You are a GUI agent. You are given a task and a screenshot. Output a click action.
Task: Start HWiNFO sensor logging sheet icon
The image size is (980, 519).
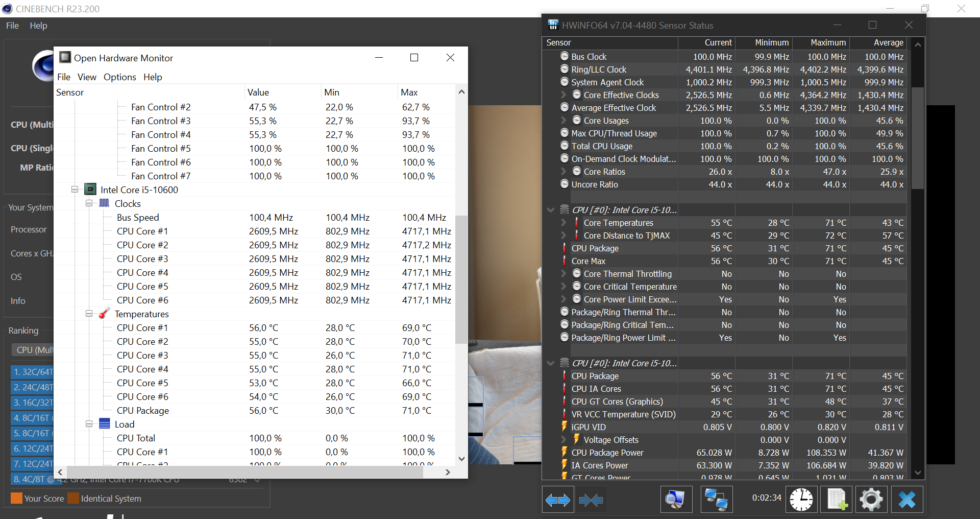click(836, 499)
